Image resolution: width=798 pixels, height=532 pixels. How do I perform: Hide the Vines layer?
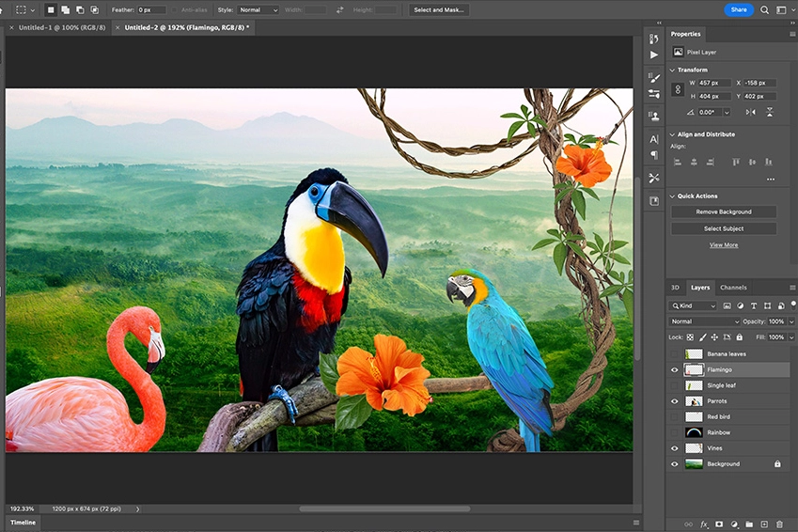(x=674, y=448)
